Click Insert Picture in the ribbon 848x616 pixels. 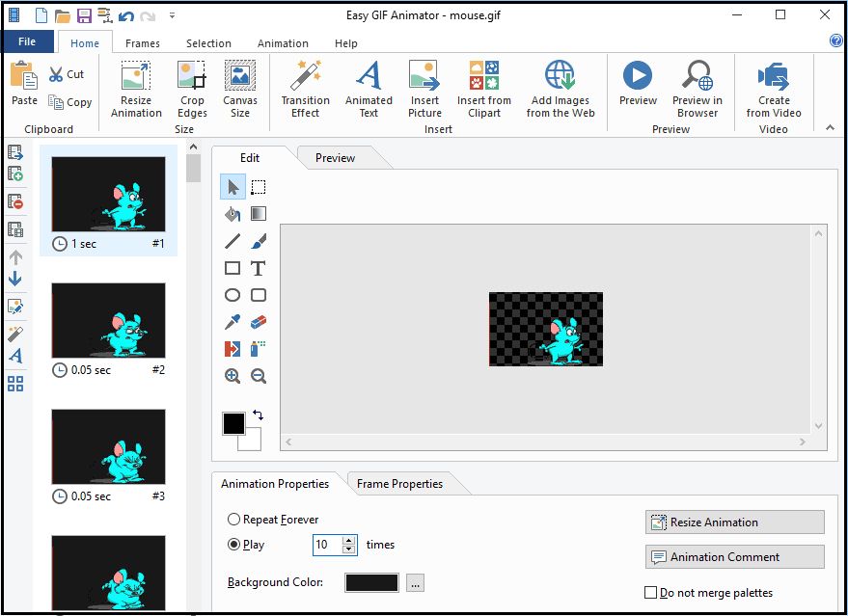(424, 75)
